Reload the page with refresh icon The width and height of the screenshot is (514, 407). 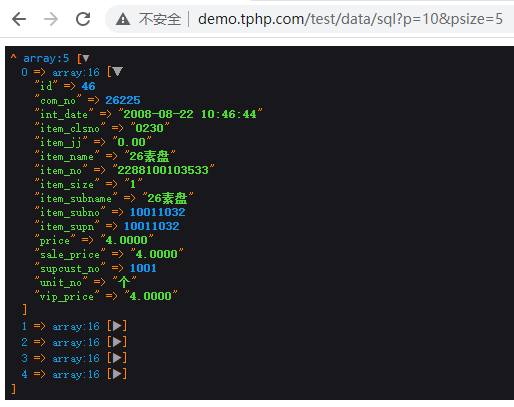coord(83,19)
